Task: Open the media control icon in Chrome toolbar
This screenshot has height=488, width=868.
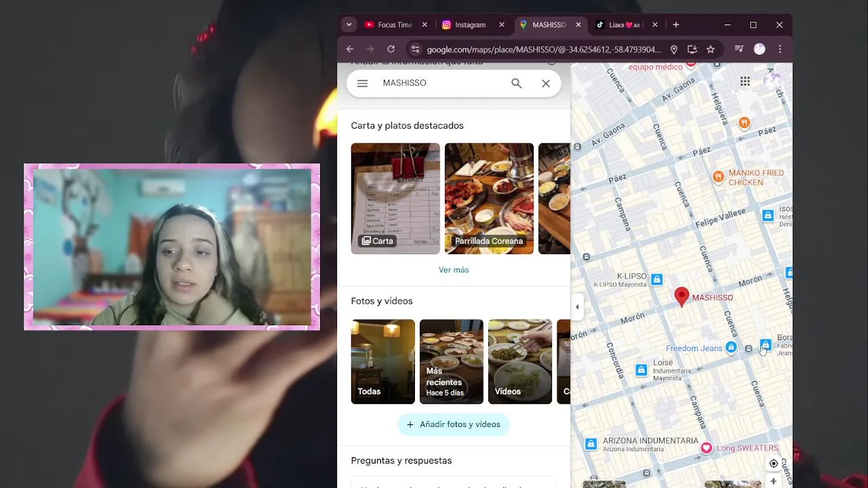Action: tap(739, 49)
